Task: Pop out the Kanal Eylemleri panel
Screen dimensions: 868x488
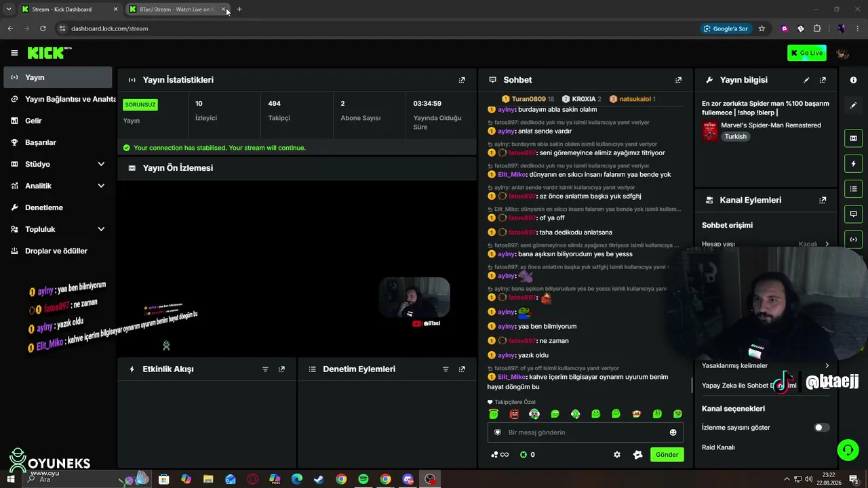Action: 823,201
